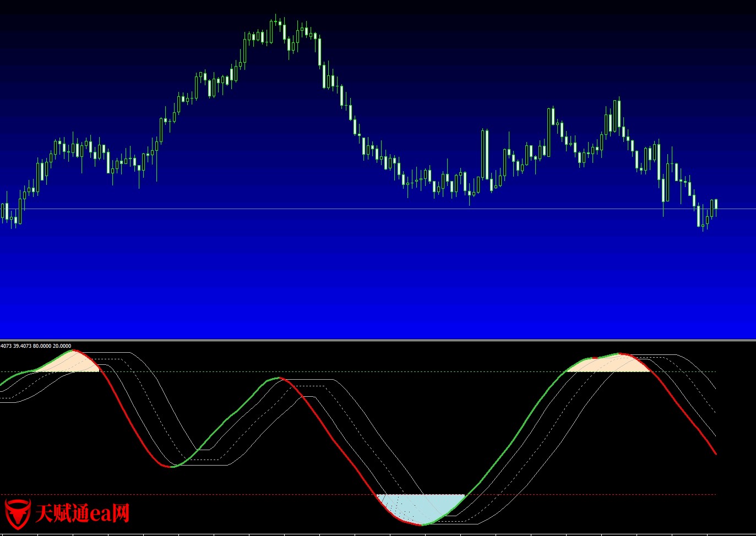Select the horizontal price line on chart

[385, 209]
